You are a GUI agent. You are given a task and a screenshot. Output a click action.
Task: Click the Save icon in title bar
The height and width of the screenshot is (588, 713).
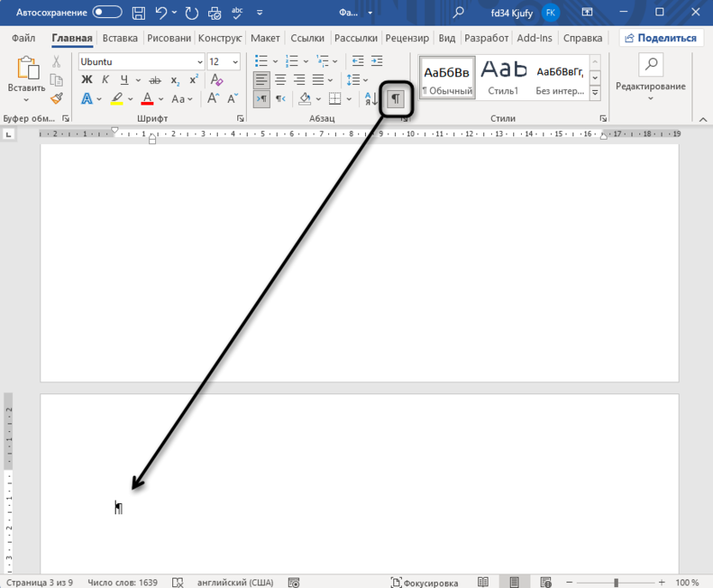coord(138,12)
